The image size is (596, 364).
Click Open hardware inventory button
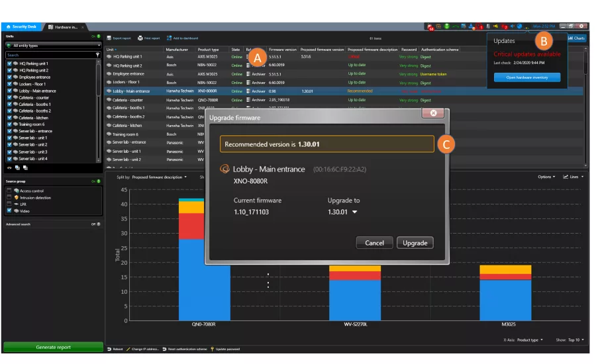click(x=527, y=77)
